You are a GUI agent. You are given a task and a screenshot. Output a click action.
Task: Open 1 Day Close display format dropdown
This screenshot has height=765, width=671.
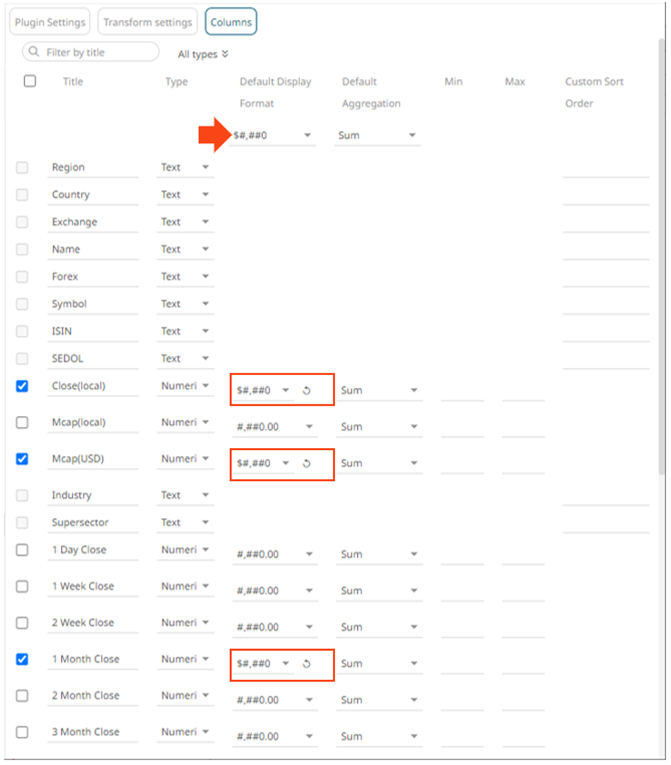(275, 554)
